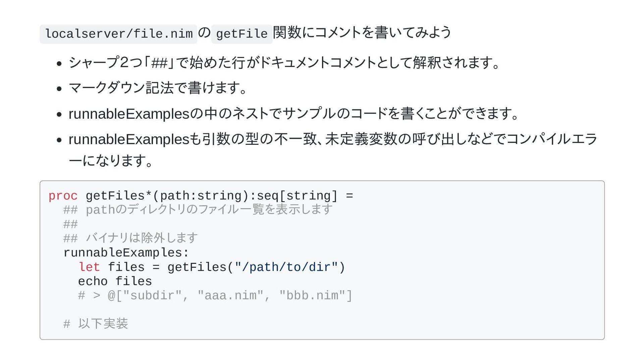Click the マークダウン記法で書けます bullet
The image size is (644, 362).
pyautogui.click(x=158, y=88)
